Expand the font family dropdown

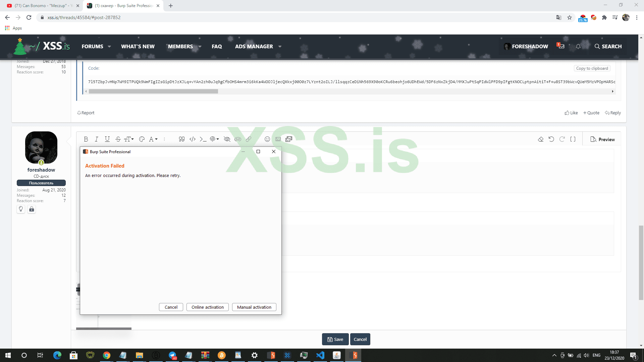[x=153, y=139]
